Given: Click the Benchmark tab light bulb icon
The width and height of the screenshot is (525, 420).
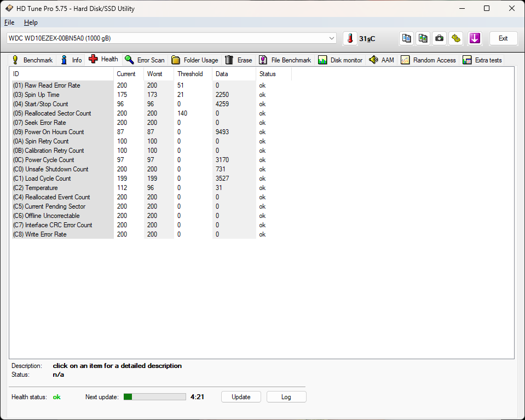Looking at the screenshot, I should click(x=15, y=60).
